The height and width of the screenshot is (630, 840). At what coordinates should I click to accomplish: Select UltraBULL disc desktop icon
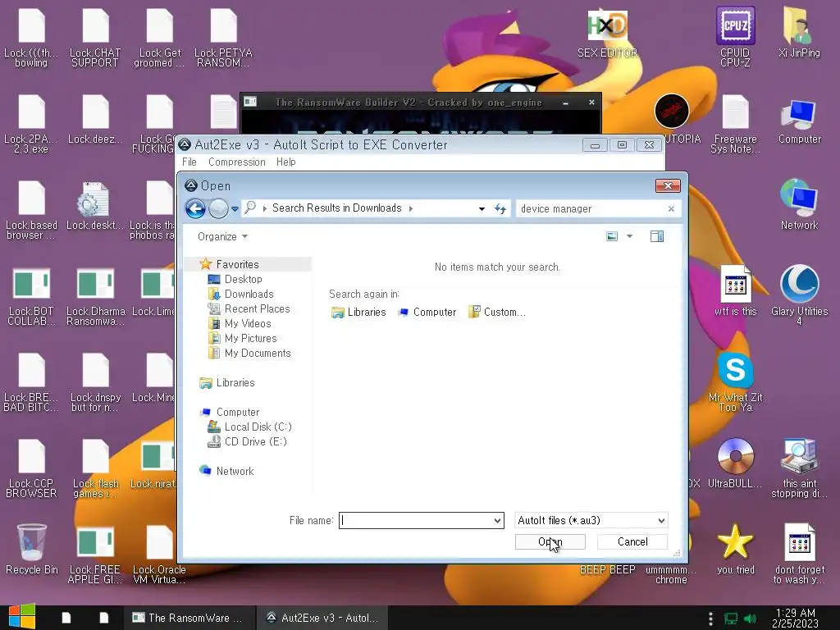tap(735, 463)
